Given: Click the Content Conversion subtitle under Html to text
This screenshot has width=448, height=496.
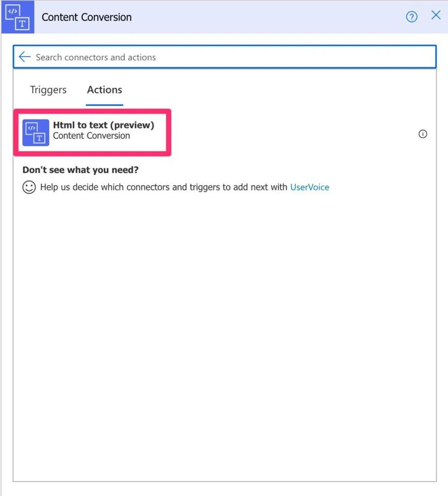Looking at the screenshot, I should 92,136.
